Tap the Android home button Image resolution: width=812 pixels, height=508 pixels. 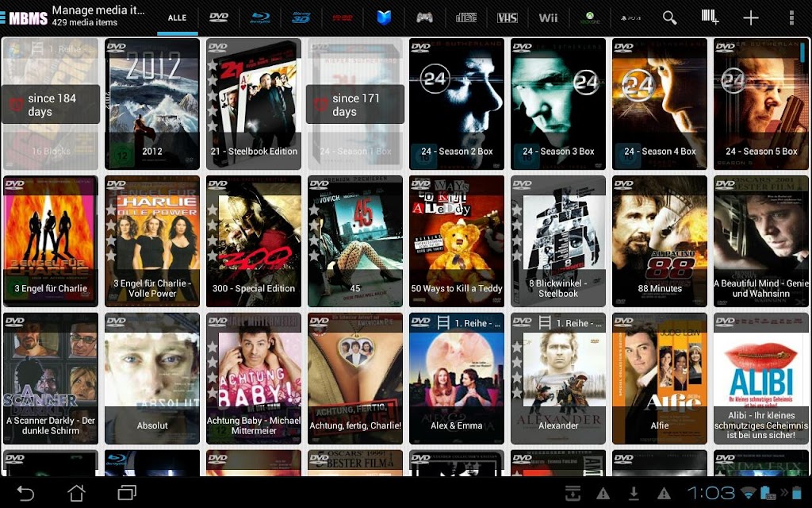point(76,492)
